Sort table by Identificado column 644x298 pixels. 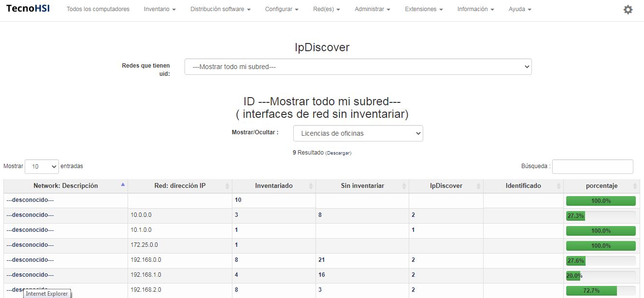point(523,186)
